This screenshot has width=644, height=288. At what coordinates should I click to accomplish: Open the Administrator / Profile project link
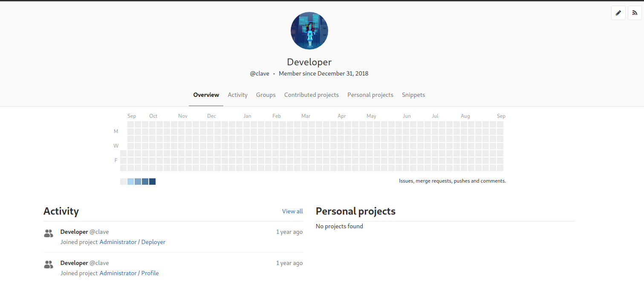129,273
